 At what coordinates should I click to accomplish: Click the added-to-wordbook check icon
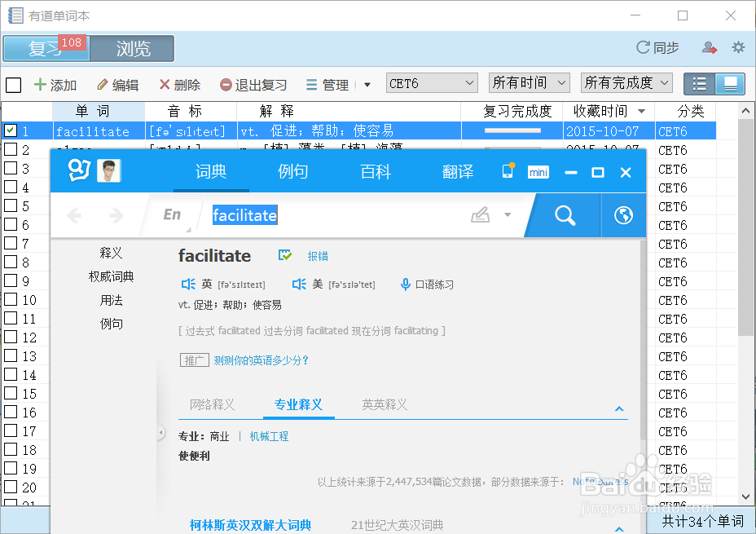click(x=285, y=255)
